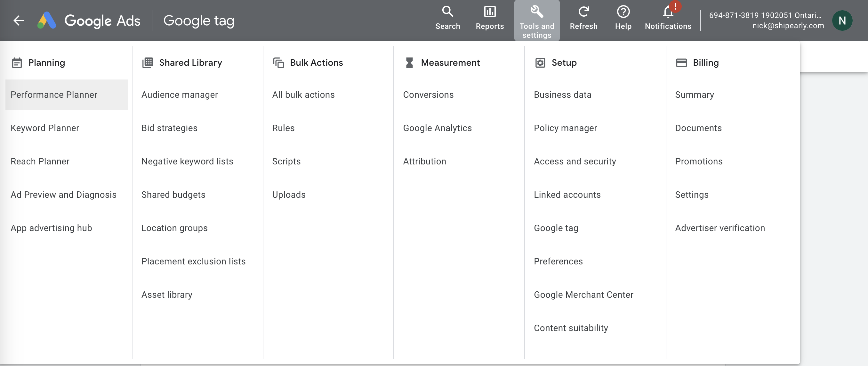Open All bulk actions
Viewport: 868px width, 366px height.
[x=304, y=95]
